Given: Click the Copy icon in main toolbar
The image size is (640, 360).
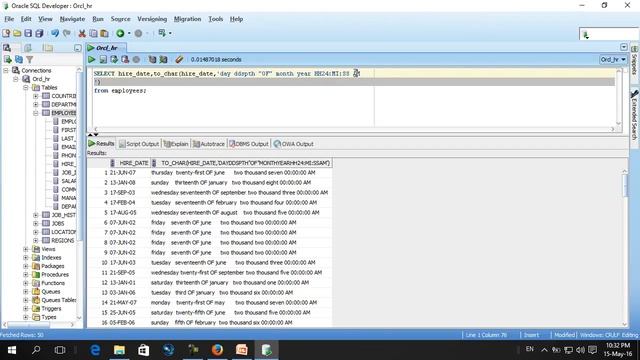Looking at the screenshot, I should click(x=93, y=33).
